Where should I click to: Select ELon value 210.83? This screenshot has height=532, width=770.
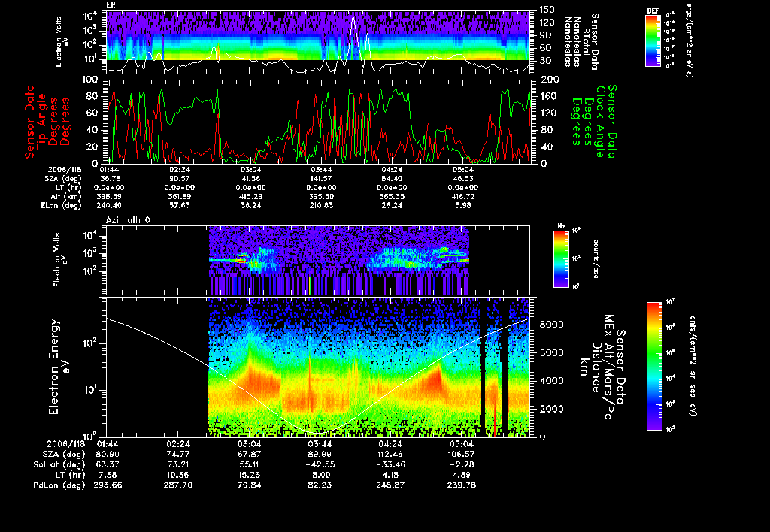click(x=321, y=205)
